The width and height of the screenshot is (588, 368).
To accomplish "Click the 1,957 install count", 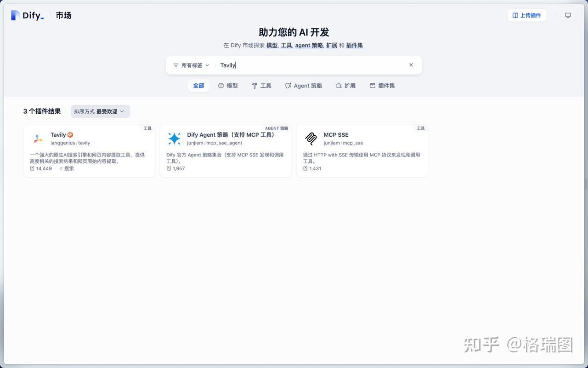I will coord(175,168).
